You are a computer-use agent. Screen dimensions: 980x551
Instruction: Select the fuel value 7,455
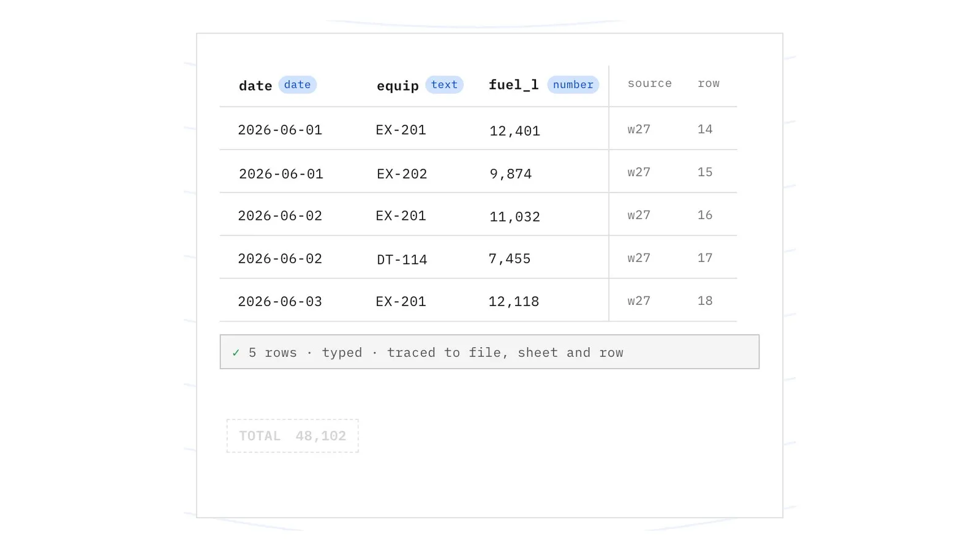tap(509, 259)
